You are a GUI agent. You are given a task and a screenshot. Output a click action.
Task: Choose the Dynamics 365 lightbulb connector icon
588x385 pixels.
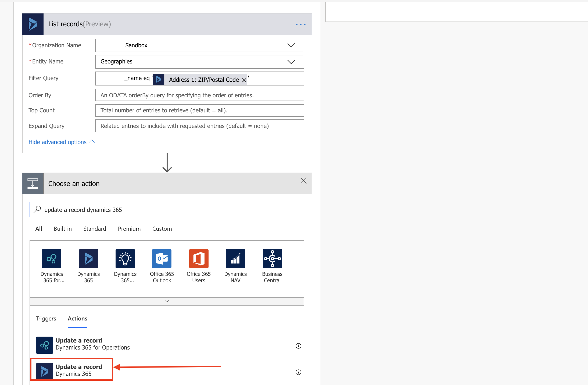[125, 259]
